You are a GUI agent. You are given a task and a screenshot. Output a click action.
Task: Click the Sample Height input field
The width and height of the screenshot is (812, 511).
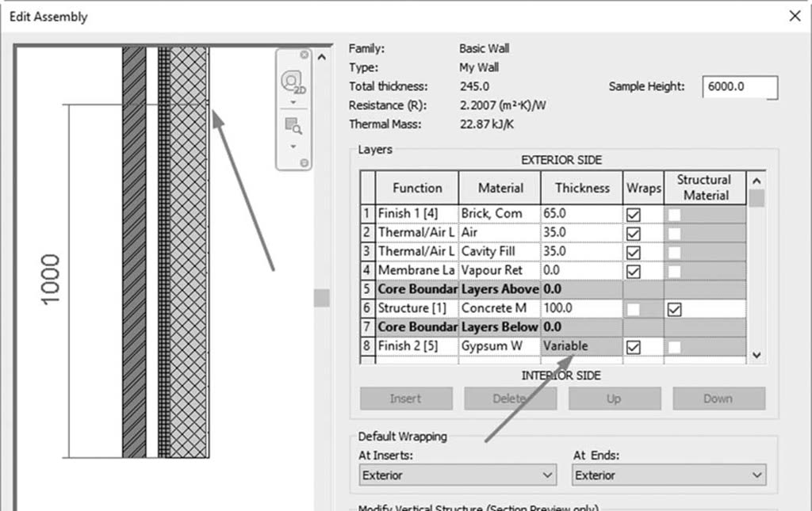(740, 87)
